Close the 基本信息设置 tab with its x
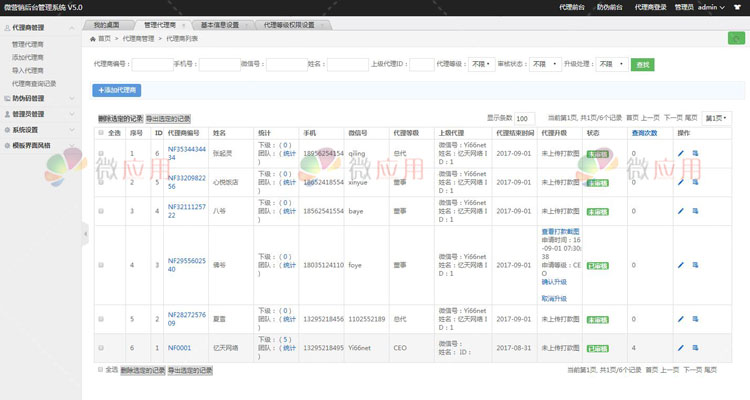Viewport: 750px width, 400px height. click(247, 25)
